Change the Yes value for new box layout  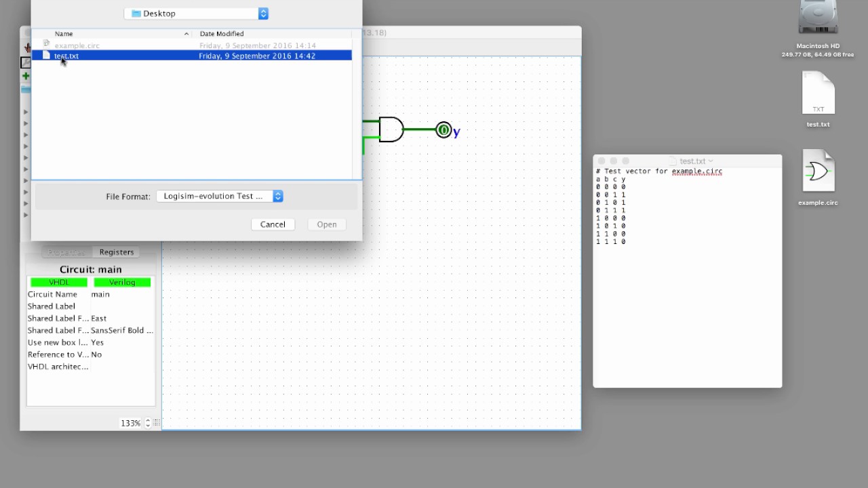pos(122,342)
